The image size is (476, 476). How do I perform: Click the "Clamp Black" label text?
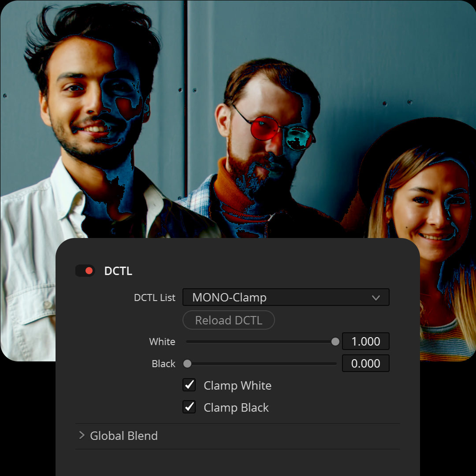236,408
